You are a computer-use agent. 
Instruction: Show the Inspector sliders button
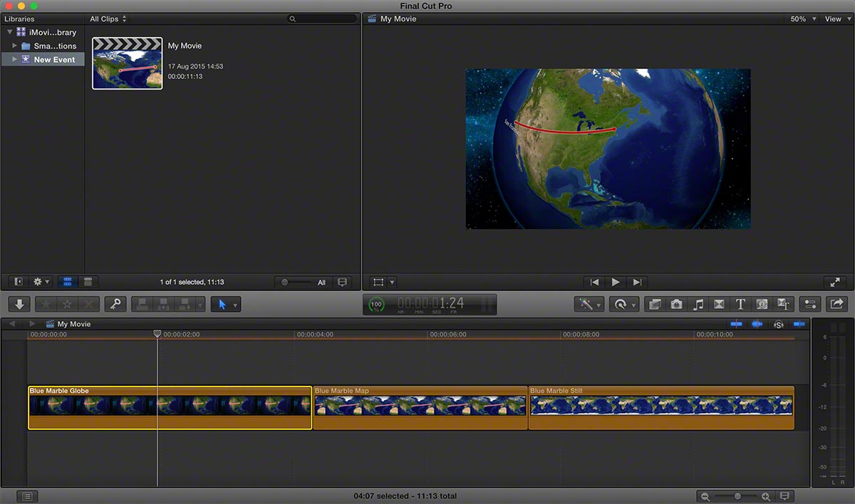click(810, 304)
